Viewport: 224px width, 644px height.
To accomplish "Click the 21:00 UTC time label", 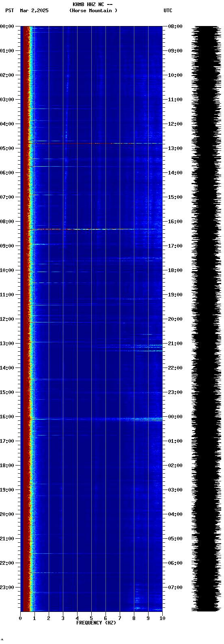I will pos(175,344).
